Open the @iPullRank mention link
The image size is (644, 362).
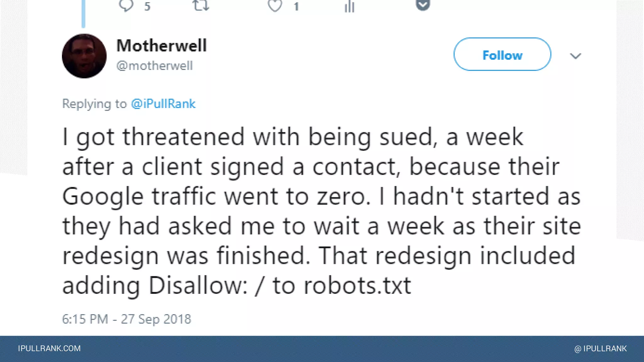(x=163, y=104)
